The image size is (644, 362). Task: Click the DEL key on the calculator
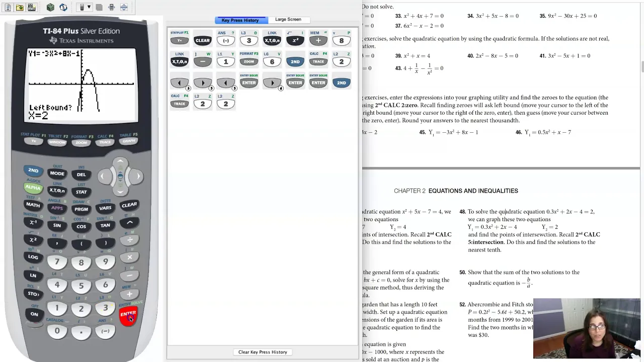(x=81, y=174)
